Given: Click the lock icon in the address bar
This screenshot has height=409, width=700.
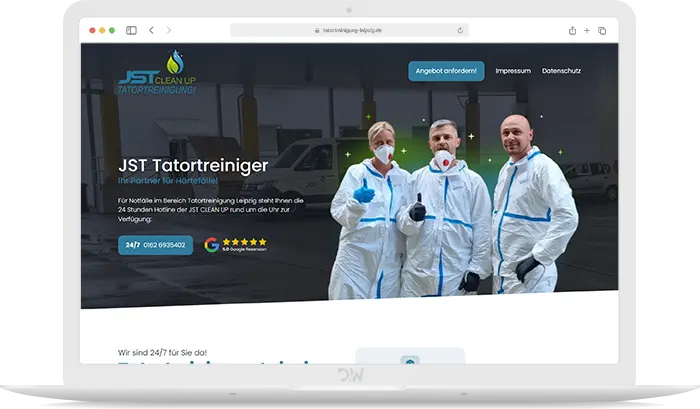Looking at the screenshot, I should point(317,30).
